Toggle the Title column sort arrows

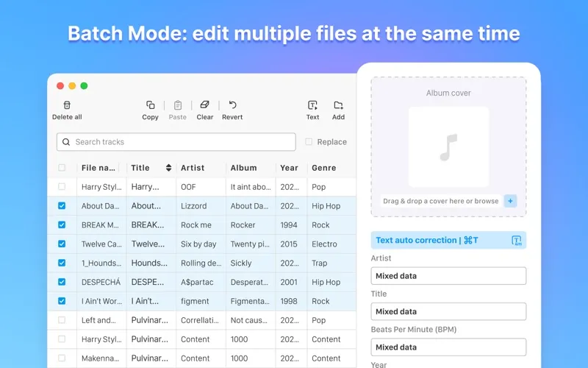click(169, 168)
